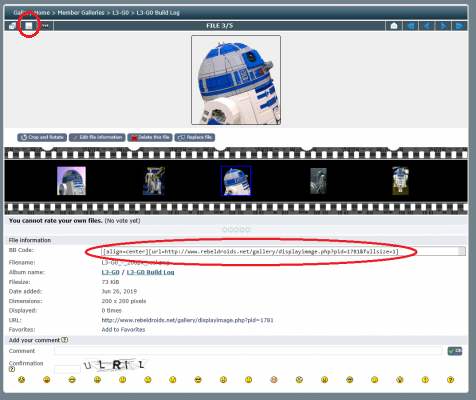476x400 pixels.
Task: Click the captcha confirmation image
Action: click(x=115, y=365)
